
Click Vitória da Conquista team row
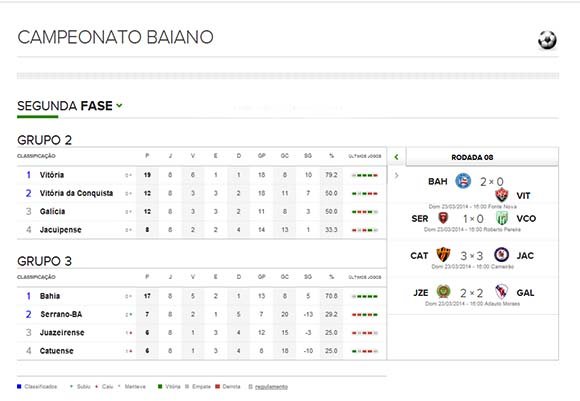pos(202,193)
